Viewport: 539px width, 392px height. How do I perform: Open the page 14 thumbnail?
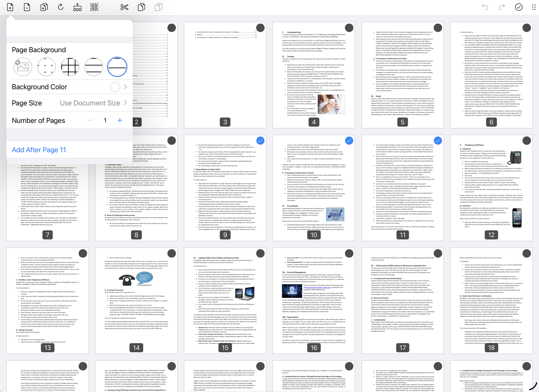pyautogui.click(x=136, y=301)
